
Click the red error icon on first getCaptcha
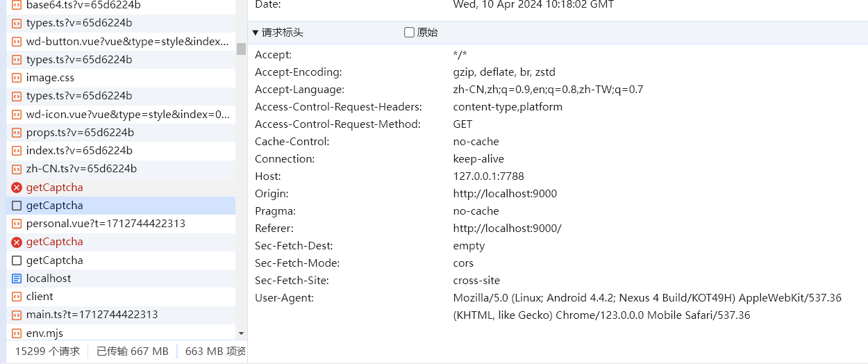17,188
